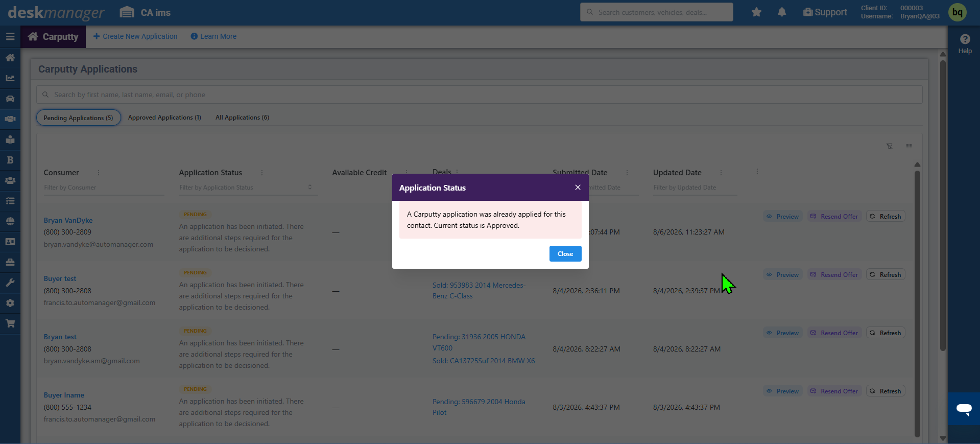Open the Updated Date column menu
Image resolution: width=980 pixels, height=444 pixels.
pos(721,173)
